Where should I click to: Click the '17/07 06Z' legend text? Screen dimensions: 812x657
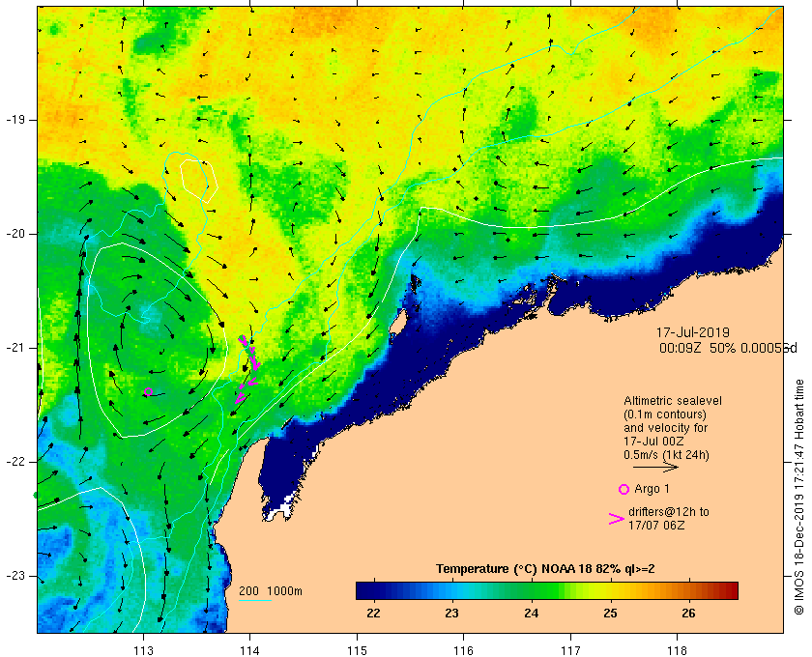pyautogui.click(x=656, y=525)
